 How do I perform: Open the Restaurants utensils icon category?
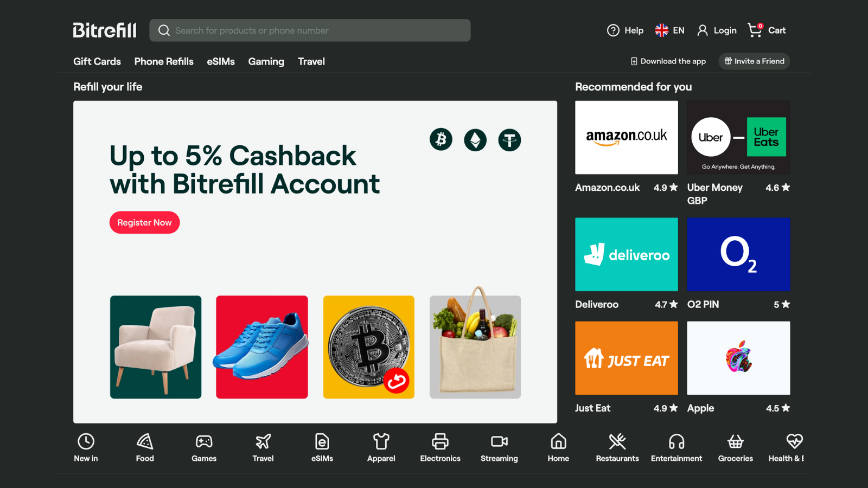tap(617, 441)
